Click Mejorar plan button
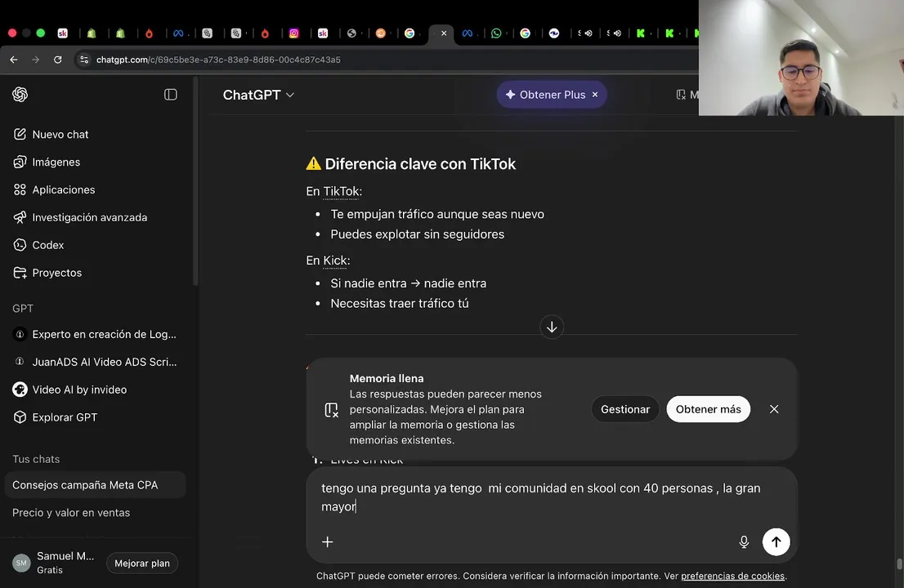 (142, 563)
